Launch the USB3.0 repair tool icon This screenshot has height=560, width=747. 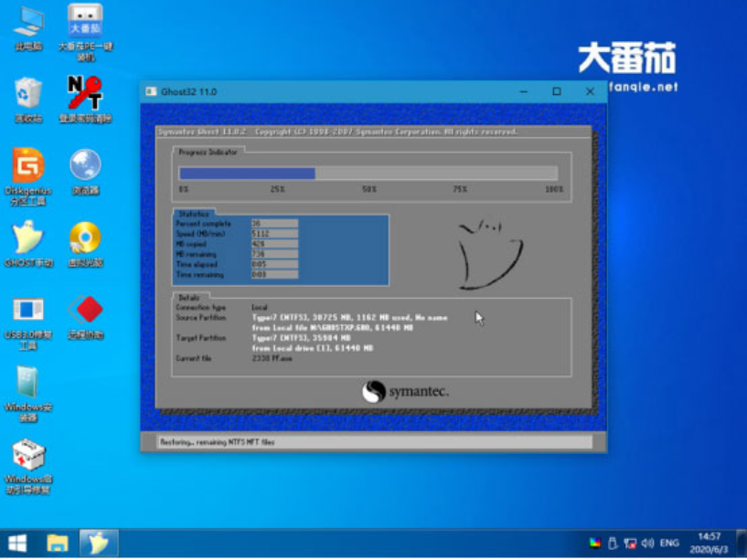(27, 311)
